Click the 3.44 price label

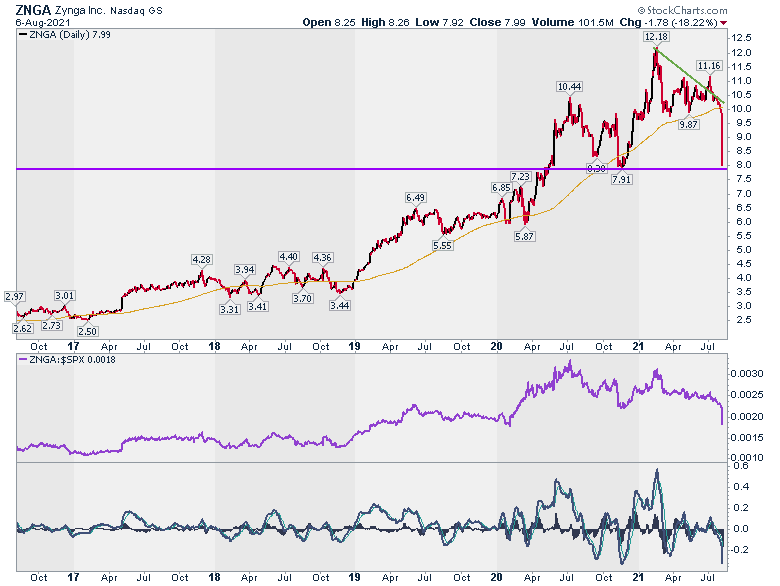339,305
